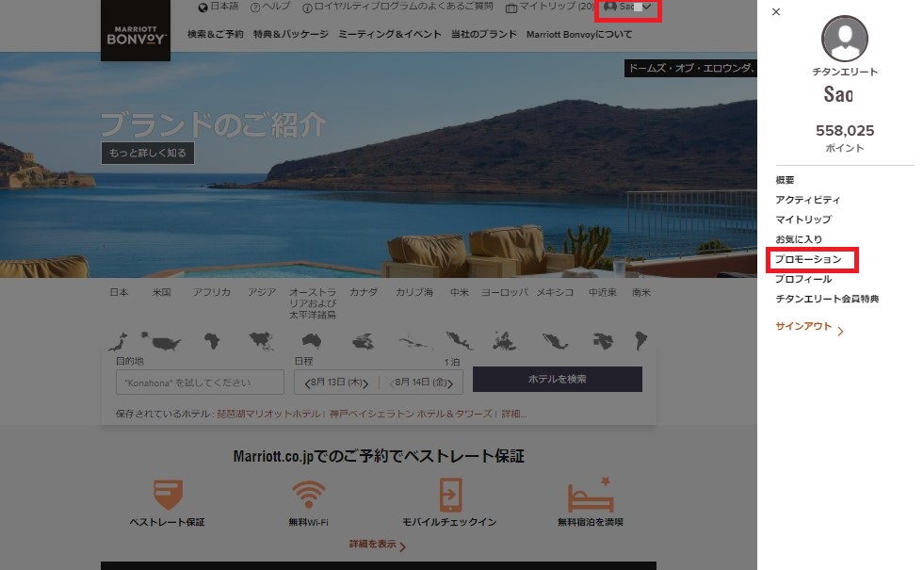This screenshot has height=570, width=924.
Task: Click the free night stay bed icon
Action: point(591,496)
